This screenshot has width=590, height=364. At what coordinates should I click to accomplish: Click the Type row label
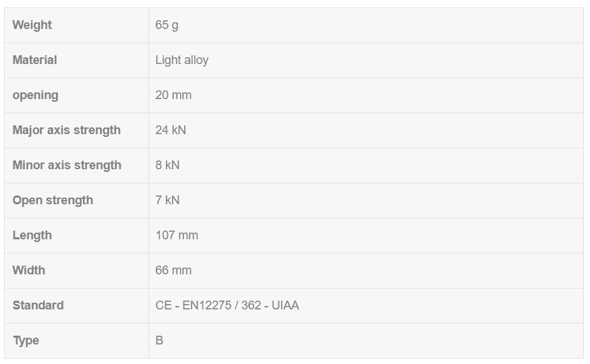(26, 340)
